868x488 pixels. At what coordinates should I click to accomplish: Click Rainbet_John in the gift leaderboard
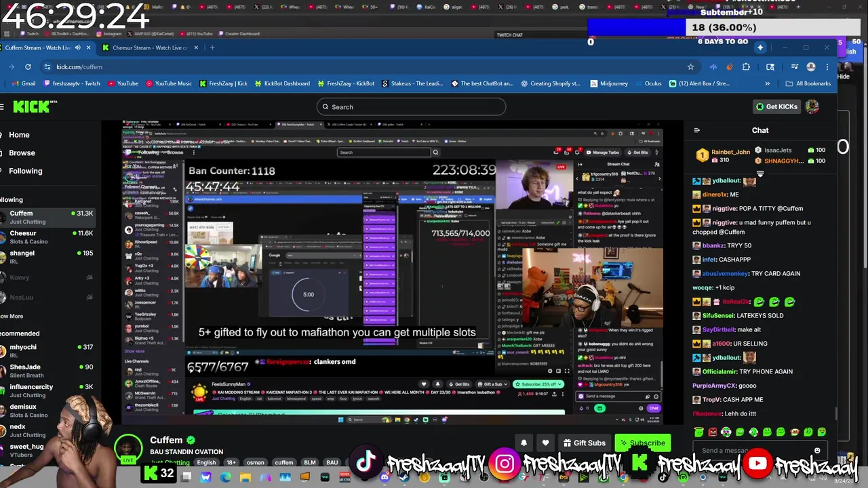pyautogui.click(x=730, y=152)
